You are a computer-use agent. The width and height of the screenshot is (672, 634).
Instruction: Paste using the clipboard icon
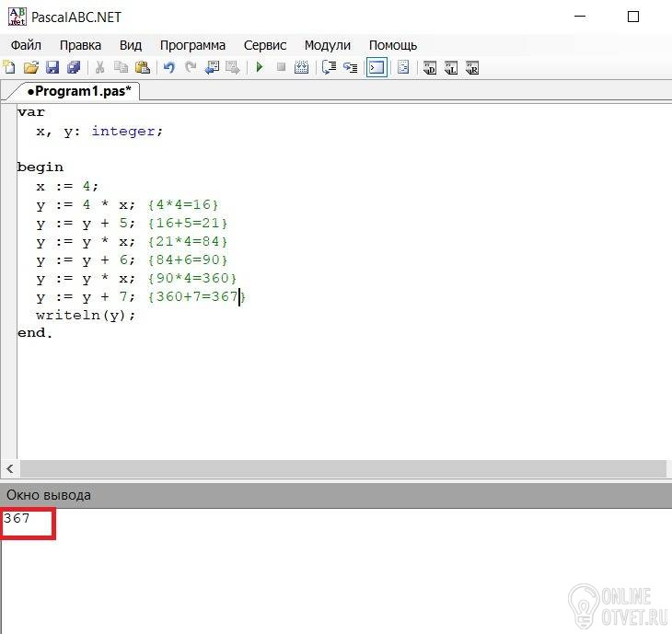coord(142,67)
